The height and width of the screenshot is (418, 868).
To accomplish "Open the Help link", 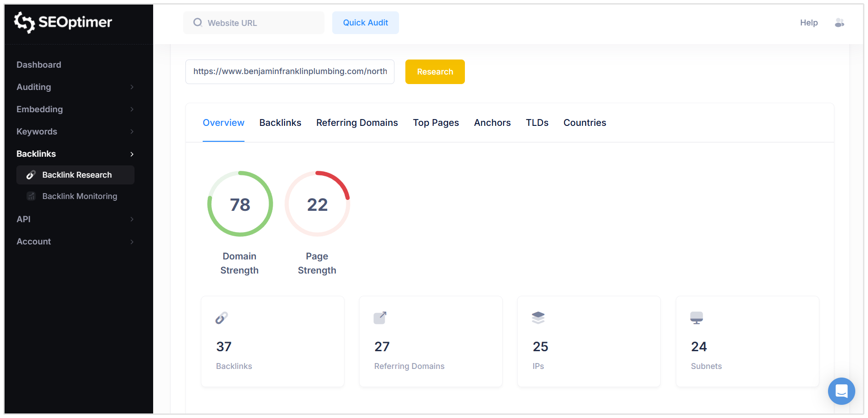I will pos(808,22).
